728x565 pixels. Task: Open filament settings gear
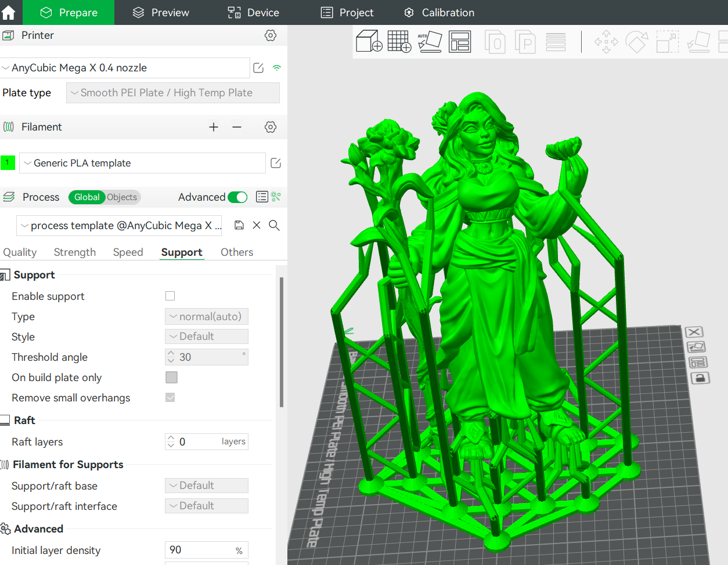[x=271, y=127]
